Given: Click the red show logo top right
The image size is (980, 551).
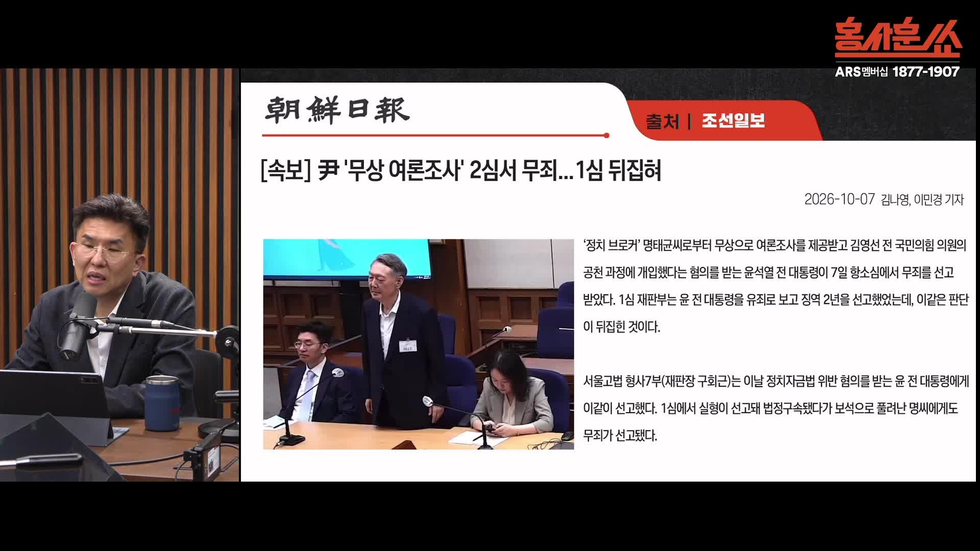Looking at the screenshot, I should [x=898, y=38].
